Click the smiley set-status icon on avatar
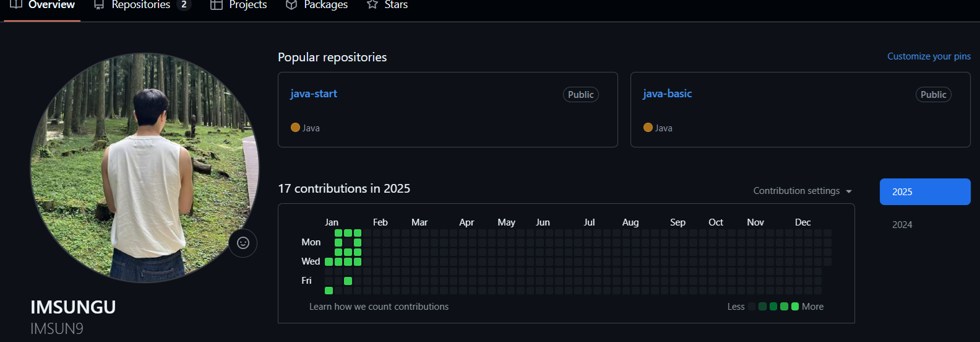The height and width of the screenshot is (342, 980). coord(243,243)
